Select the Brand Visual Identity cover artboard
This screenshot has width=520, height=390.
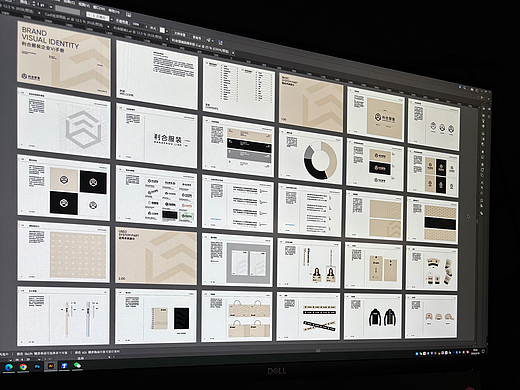point(64,58)
